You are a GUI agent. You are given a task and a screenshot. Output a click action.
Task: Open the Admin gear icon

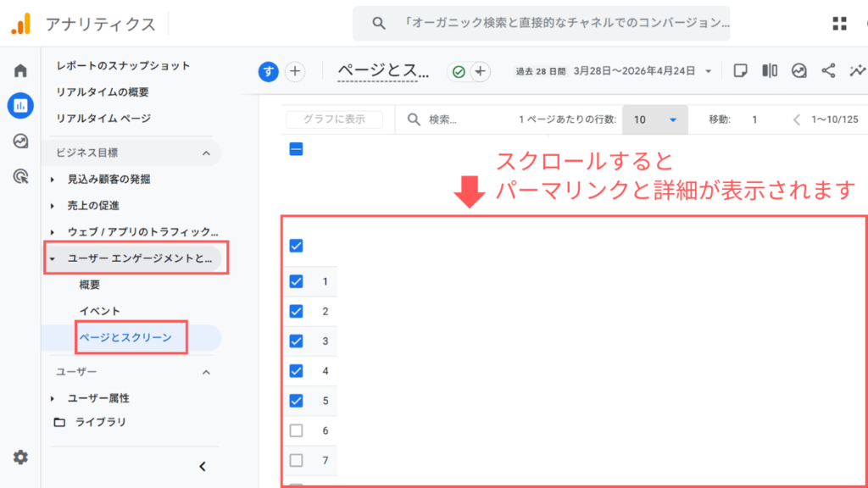20,457
